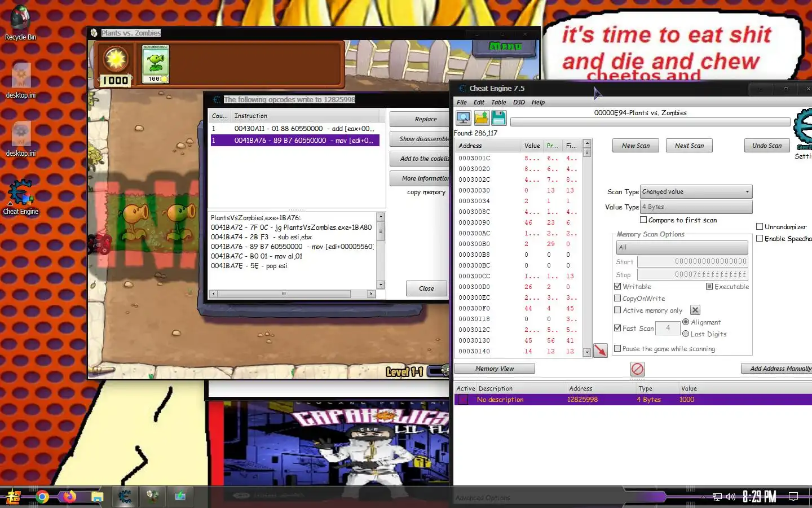This screenshot has width=812, height=508.
Task: Open File Explorer from the taskbar
Action: (97, 497)
